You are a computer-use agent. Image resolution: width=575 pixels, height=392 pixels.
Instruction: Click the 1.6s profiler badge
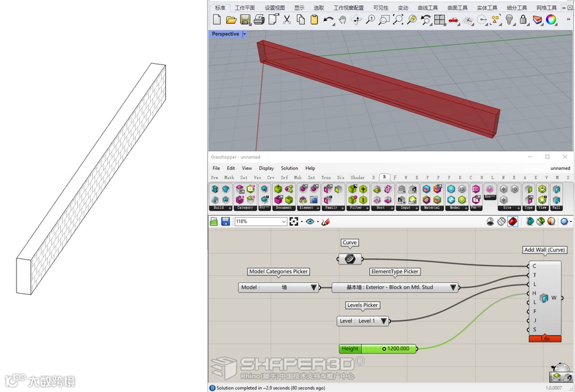[x=545, y=338]
